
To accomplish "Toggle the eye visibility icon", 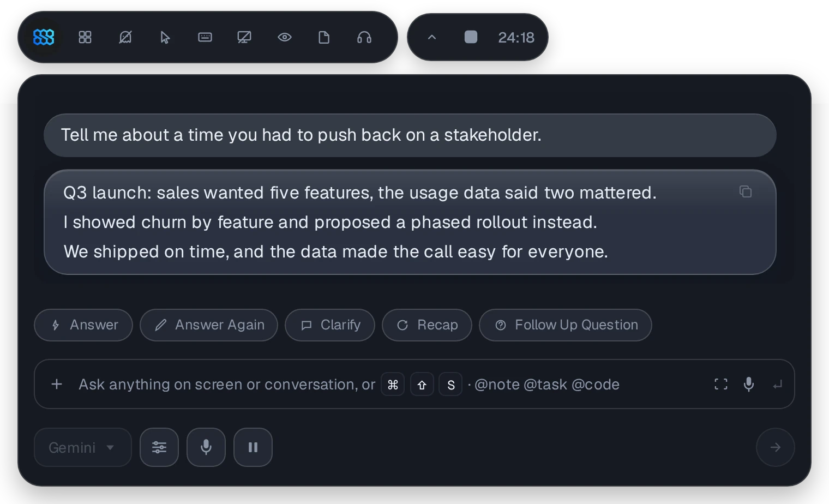I will pyautogui.click(x=285, y=37).
